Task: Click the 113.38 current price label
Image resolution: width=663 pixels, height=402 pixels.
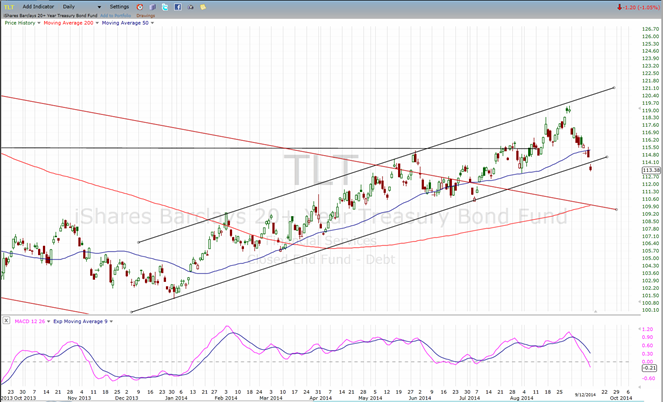Action: (x=651, y=170)
